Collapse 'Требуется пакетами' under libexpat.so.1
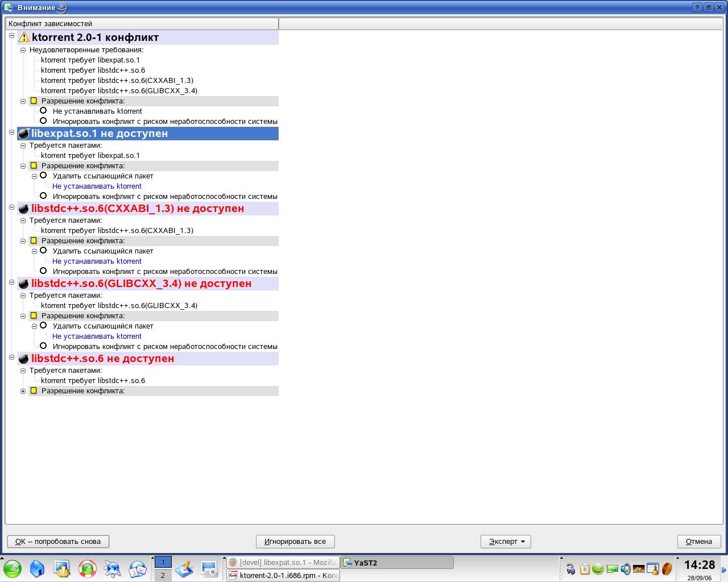This screenshot has width=728, height=582. click(23, 145)
